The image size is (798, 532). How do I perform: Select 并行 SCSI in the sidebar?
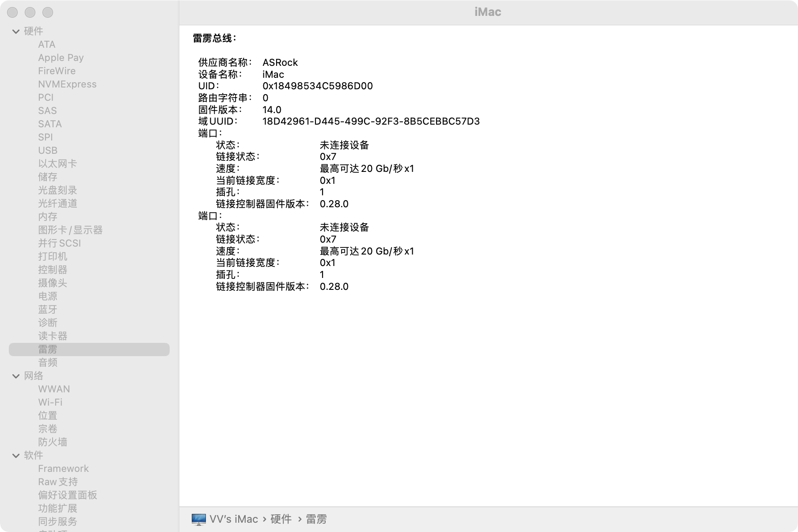[x=59, y=243]
